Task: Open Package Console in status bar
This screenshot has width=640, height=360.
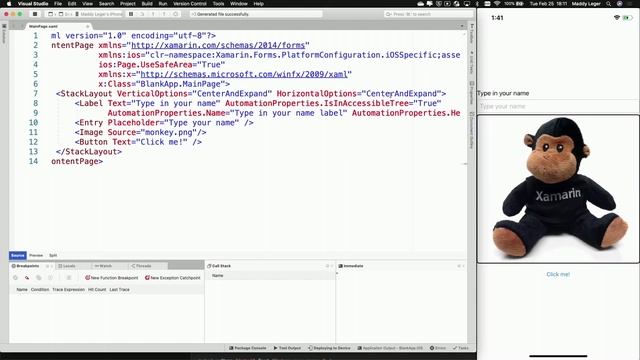Action: coord(247,348)
